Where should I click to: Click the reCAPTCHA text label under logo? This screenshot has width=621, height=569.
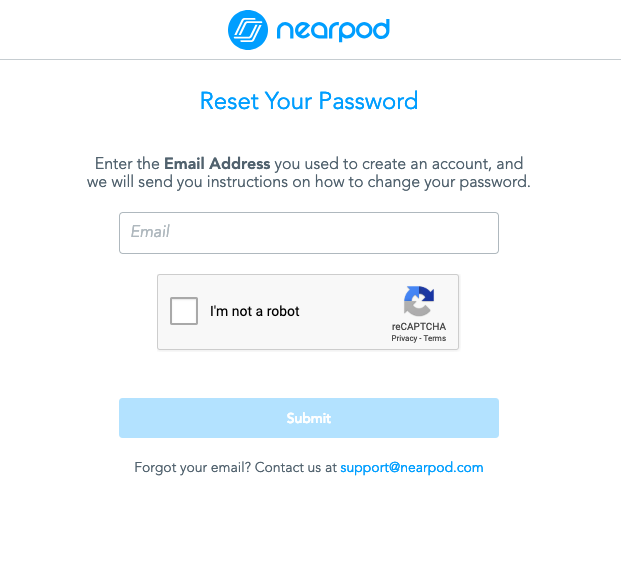point(419,327)
